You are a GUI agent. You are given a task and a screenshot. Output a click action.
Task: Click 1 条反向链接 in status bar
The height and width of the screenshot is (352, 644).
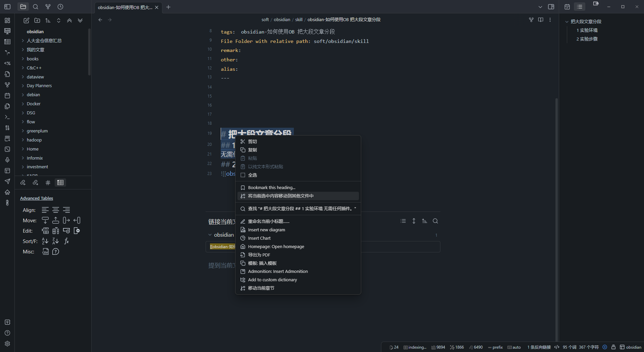[x=539, y=347]
